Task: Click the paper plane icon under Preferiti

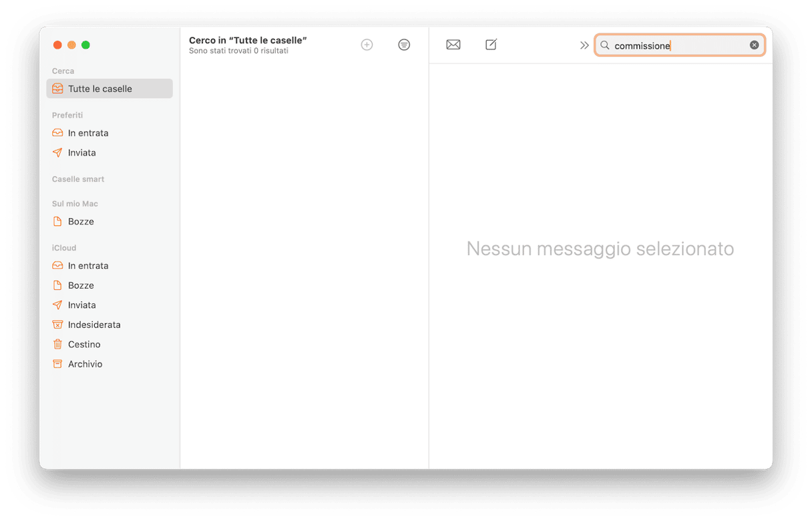Action: [57, 153]
